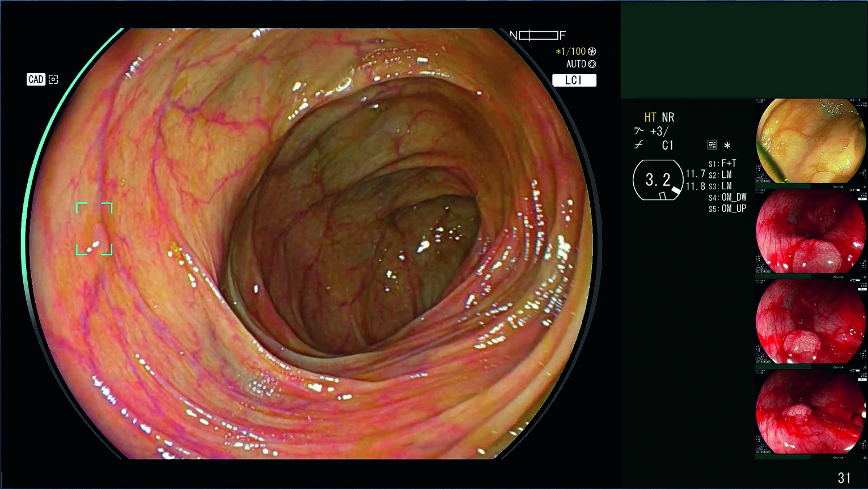Click the shutter speed aperture icon
The height and width of the screenshot is (489, 868).
point(592,52)
